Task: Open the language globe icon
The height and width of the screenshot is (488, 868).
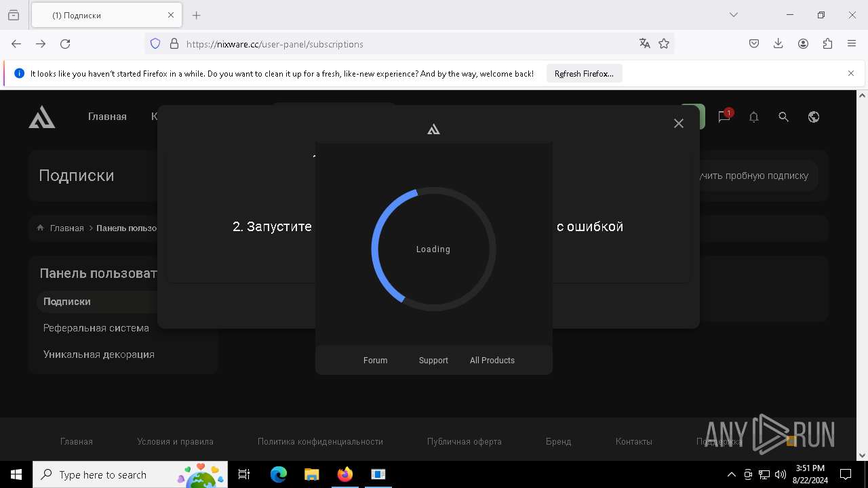Action: (x=814, y=117)
